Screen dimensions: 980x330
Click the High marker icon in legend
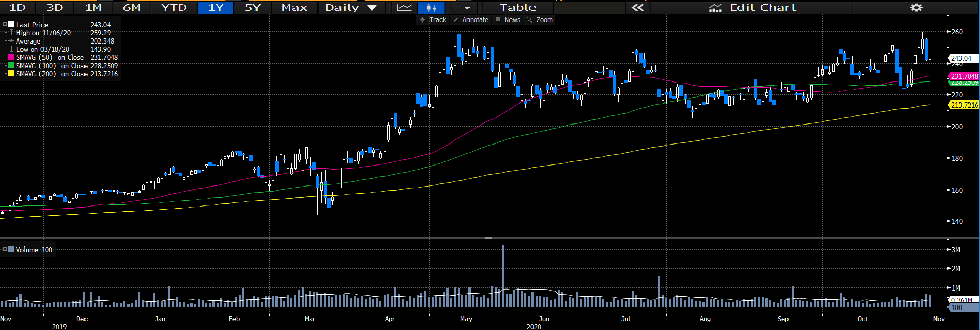[11, 32]
